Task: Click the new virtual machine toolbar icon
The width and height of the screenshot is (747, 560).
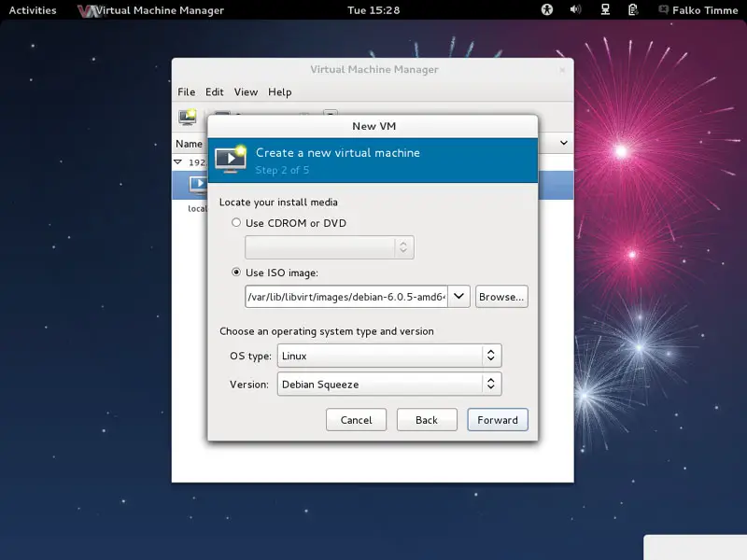Action: point(188,118)
